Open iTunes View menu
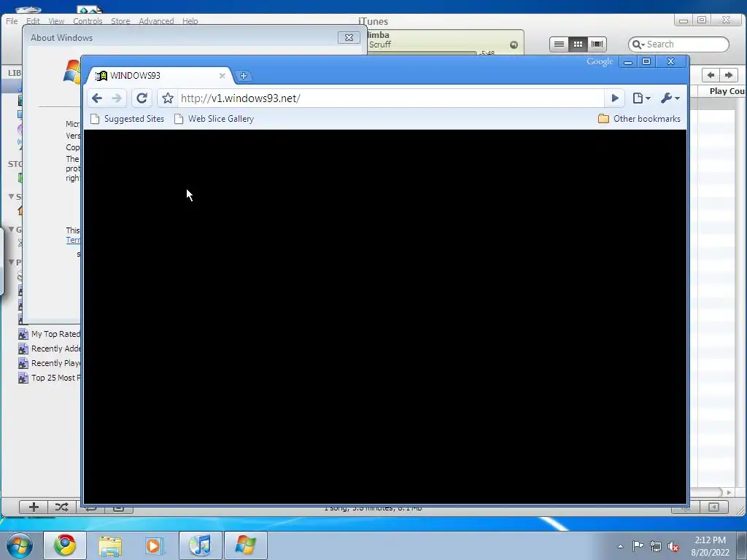The width and height of the screenshot is (747, 560). (56, 21)
